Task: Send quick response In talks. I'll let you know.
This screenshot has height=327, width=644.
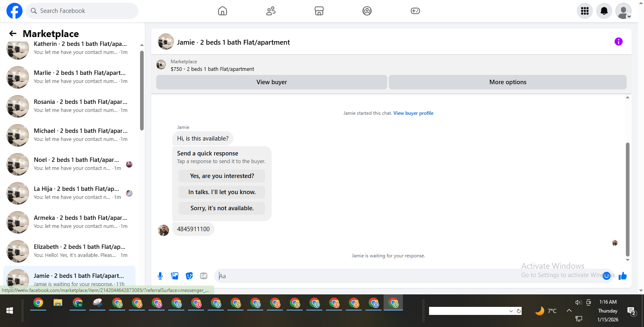Action: click(222, 192)
